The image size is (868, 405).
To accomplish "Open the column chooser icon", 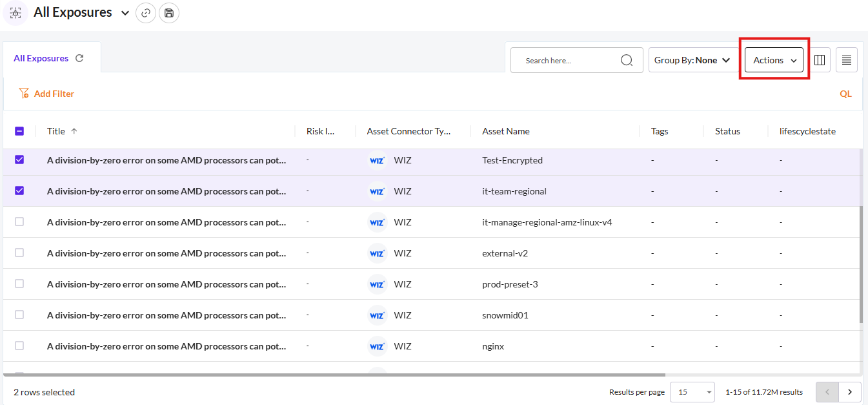I will 820,60.
